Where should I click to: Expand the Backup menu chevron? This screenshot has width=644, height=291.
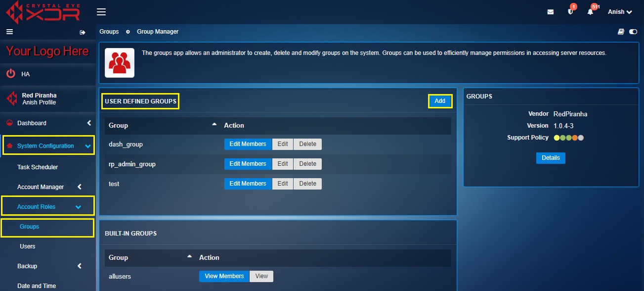pyautogui.click(x=80, y=266)
